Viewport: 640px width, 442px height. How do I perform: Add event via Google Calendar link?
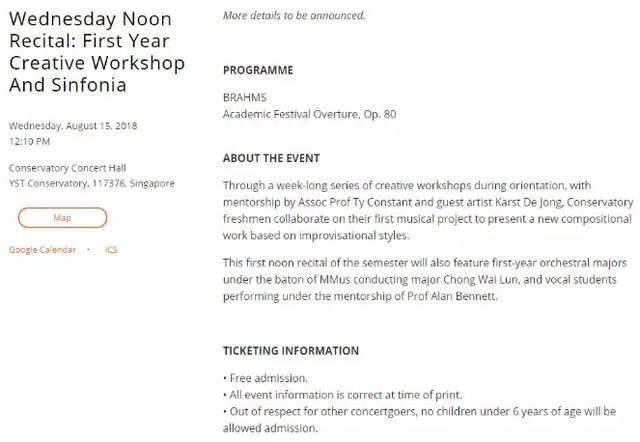click(42, 249)
